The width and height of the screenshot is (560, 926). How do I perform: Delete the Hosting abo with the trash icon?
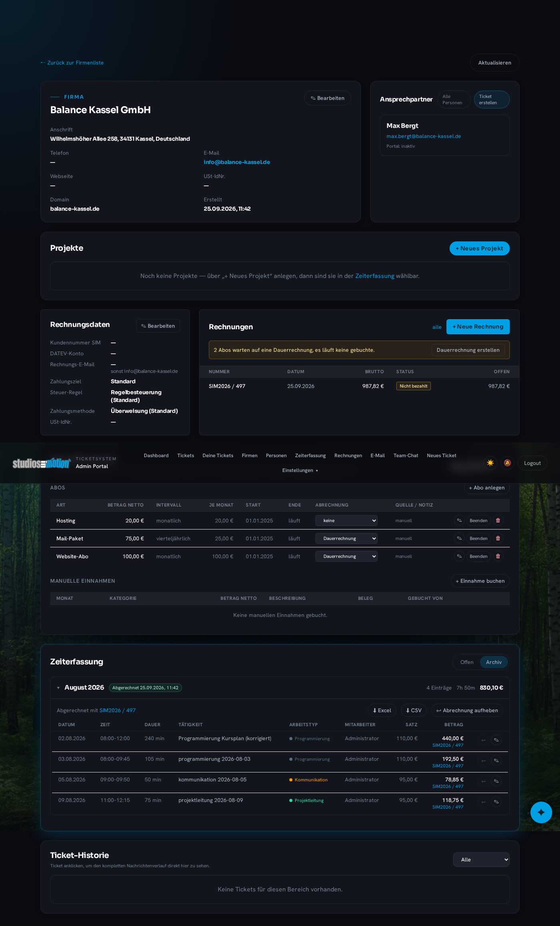[498, 520]
